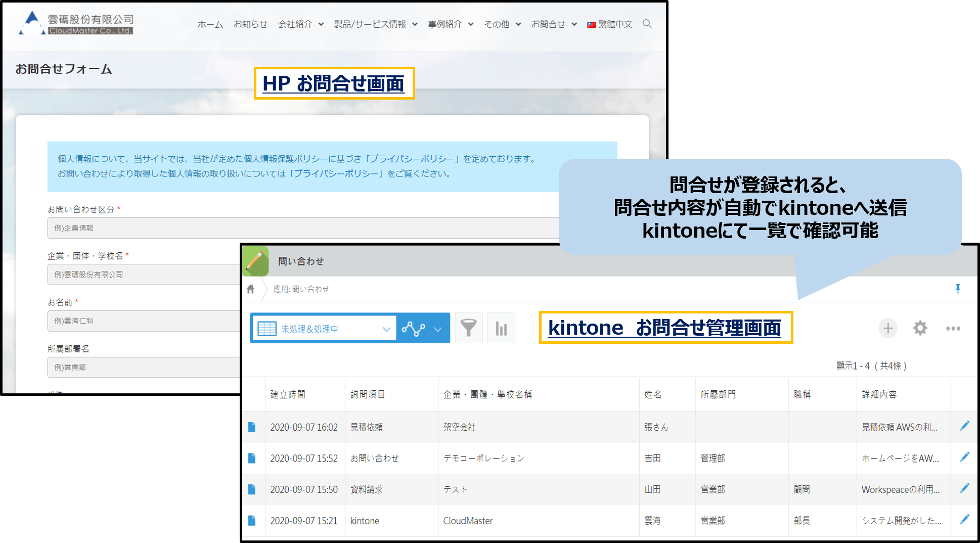Click the kintone graph view icon
This screenshot has width=980, height=543.
point(413,329)
